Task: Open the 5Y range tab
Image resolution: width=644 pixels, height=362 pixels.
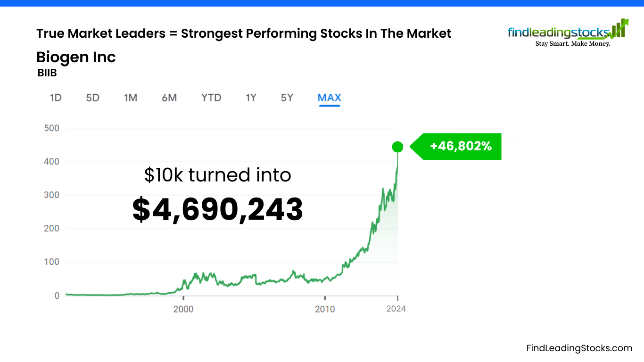Action: [x=287, y=98]
